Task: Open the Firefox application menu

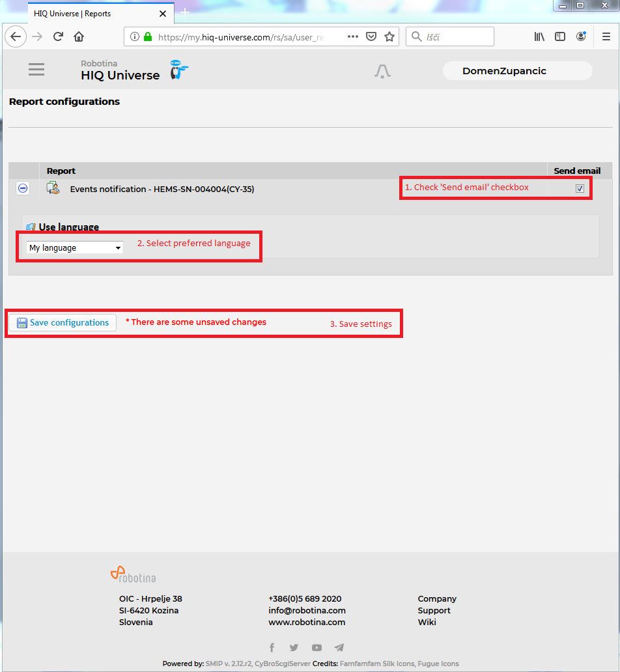Action: [605, 37]
